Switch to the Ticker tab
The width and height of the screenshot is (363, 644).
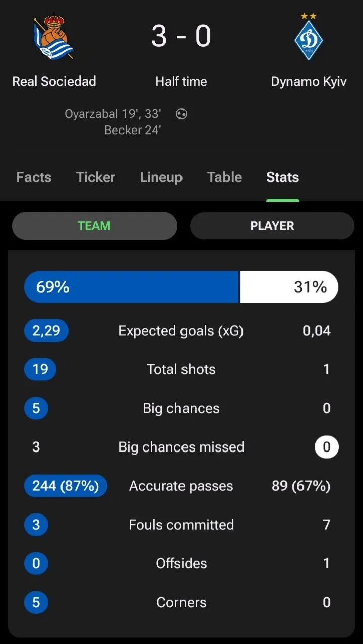click(96, 177)
